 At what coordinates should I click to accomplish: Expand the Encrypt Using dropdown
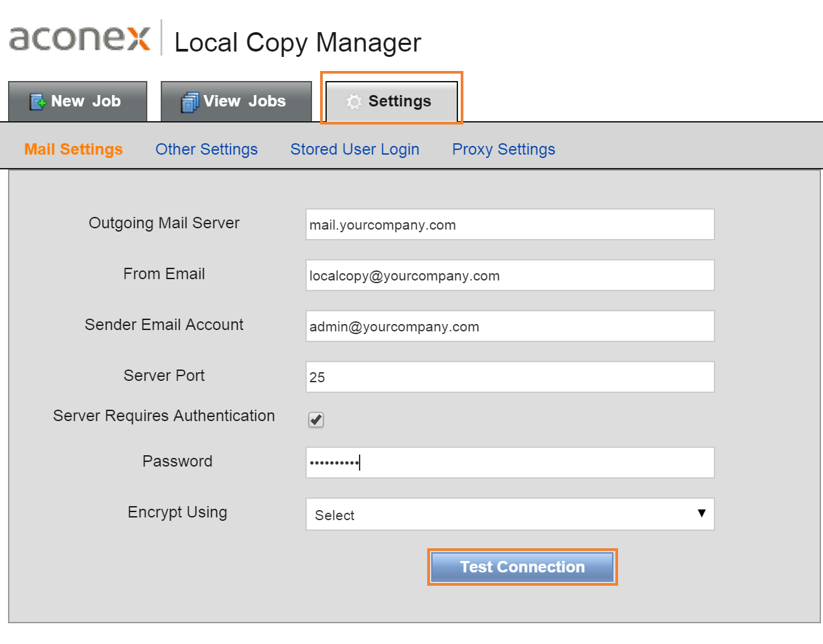[x=510, y=514]
